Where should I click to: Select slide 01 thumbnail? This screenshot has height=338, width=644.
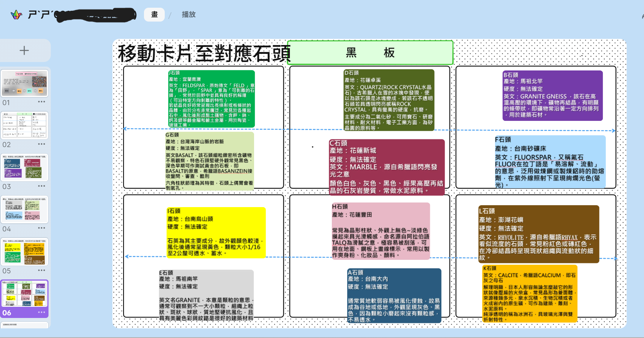pos(25,83)
